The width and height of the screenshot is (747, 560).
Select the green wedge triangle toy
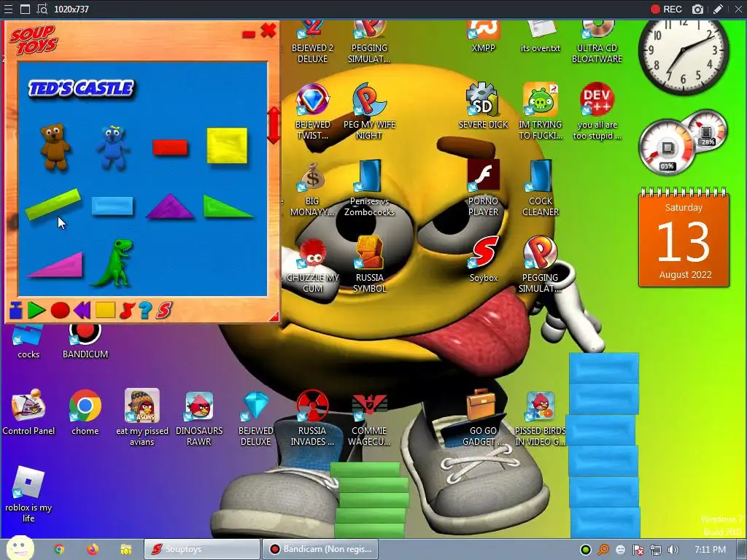(x=228, y=206)
